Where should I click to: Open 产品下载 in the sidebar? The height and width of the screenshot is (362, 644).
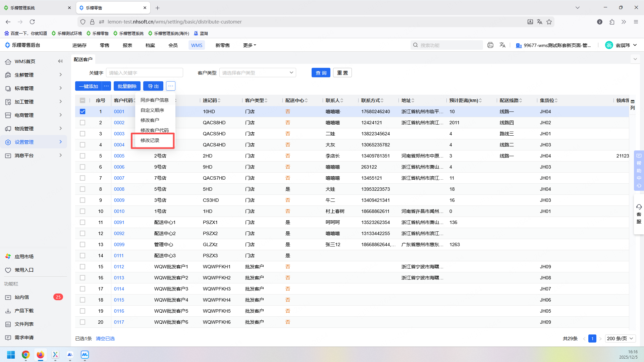[24, 311]
